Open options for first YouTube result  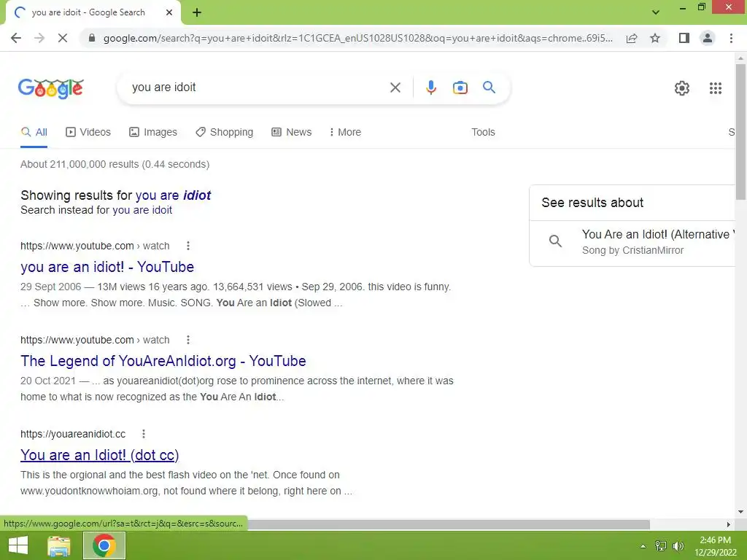point(188,246)
